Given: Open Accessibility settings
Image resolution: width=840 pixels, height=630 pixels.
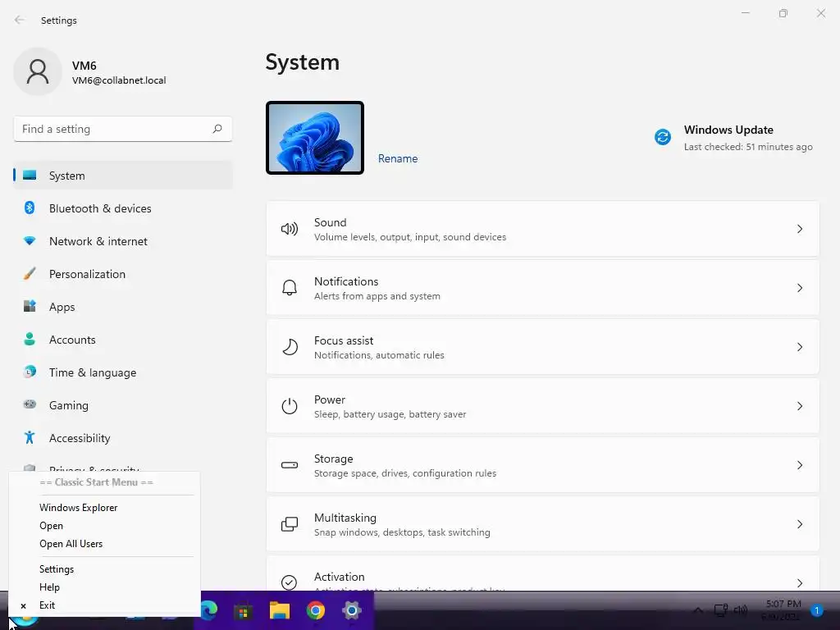Looking at the screenshot, I should point(123,438).
